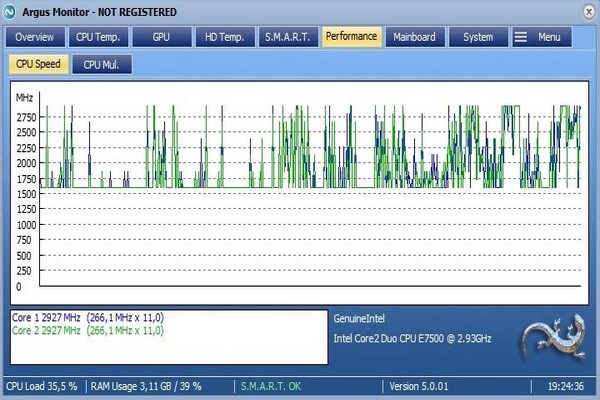Open the CPU Temp. tab
The height and width of the screenshot is (400, 600).
point(98,37)
